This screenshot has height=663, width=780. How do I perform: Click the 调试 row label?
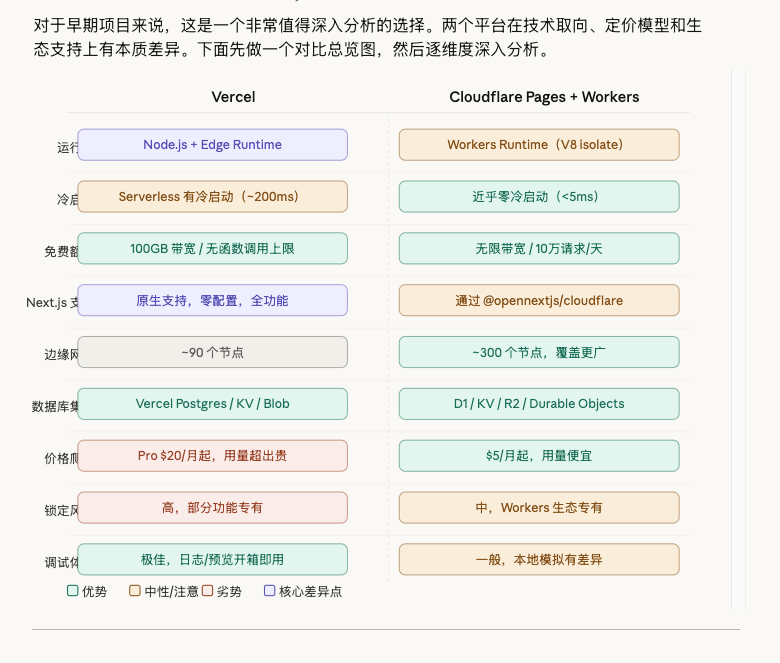coord(61,562)
